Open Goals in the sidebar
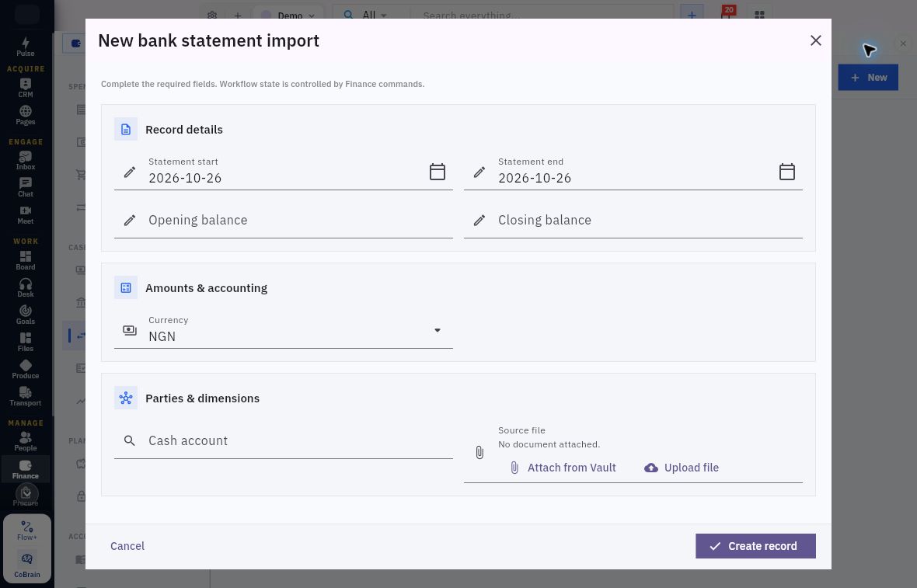Screen dimensions: 917x588 point(25,315)
